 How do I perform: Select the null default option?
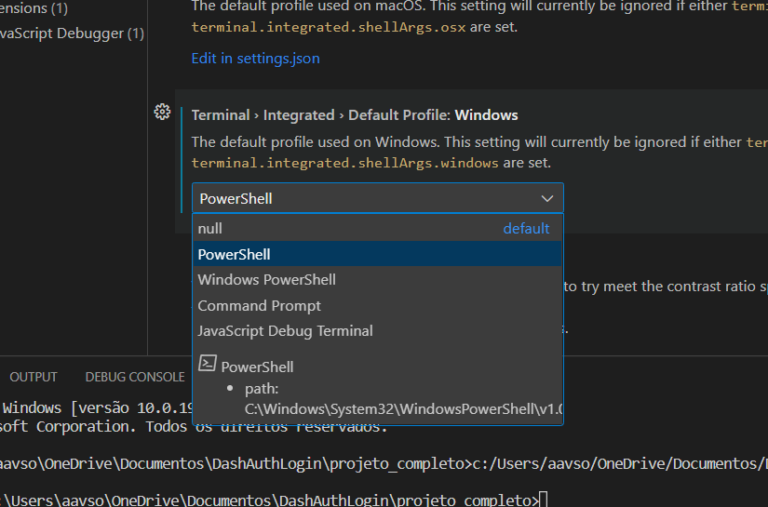pyautogui.click(x=378, y=228)
